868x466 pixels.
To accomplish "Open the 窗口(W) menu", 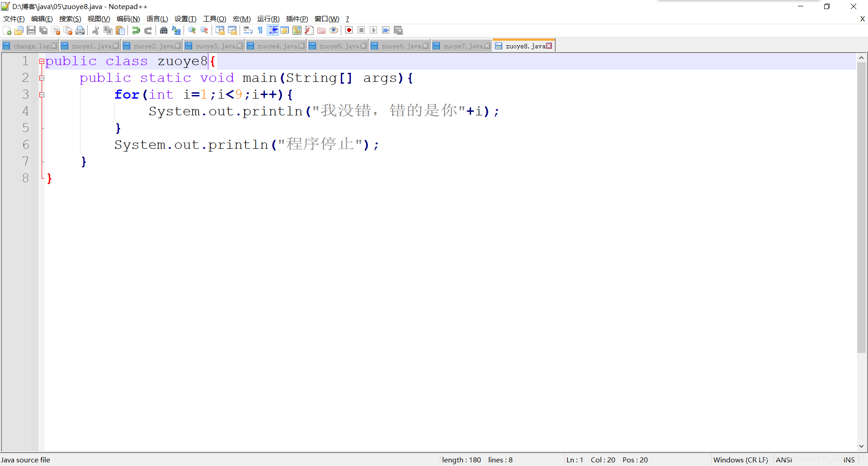I will coord(327,19).
